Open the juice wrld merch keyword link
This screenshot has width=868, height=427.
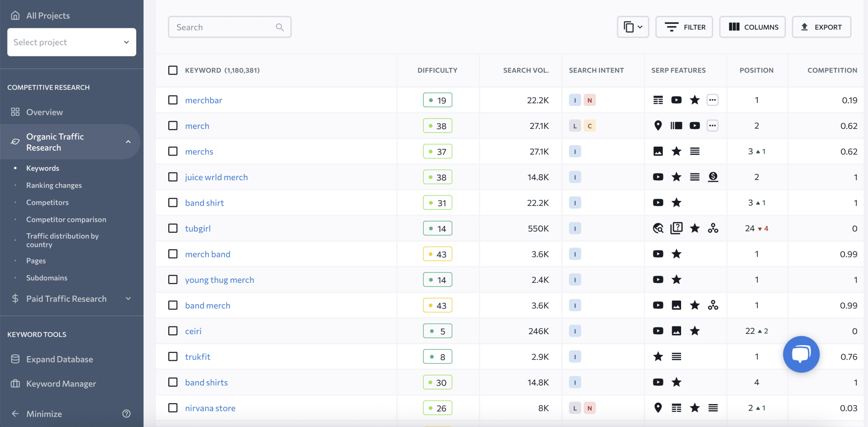tap(216, 177)
